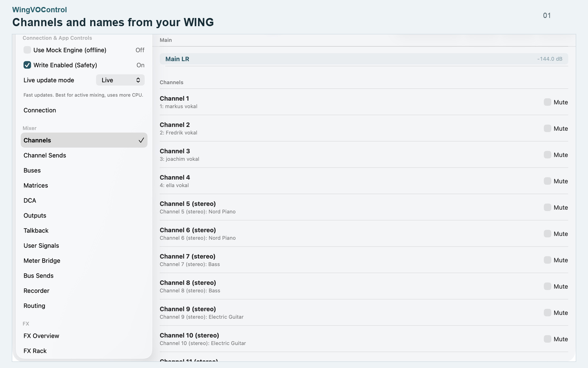The width and height of the screenshot is (588, 368).
Task: Select FX Rack in the sidebar
Action: click(x=84, y=351)
